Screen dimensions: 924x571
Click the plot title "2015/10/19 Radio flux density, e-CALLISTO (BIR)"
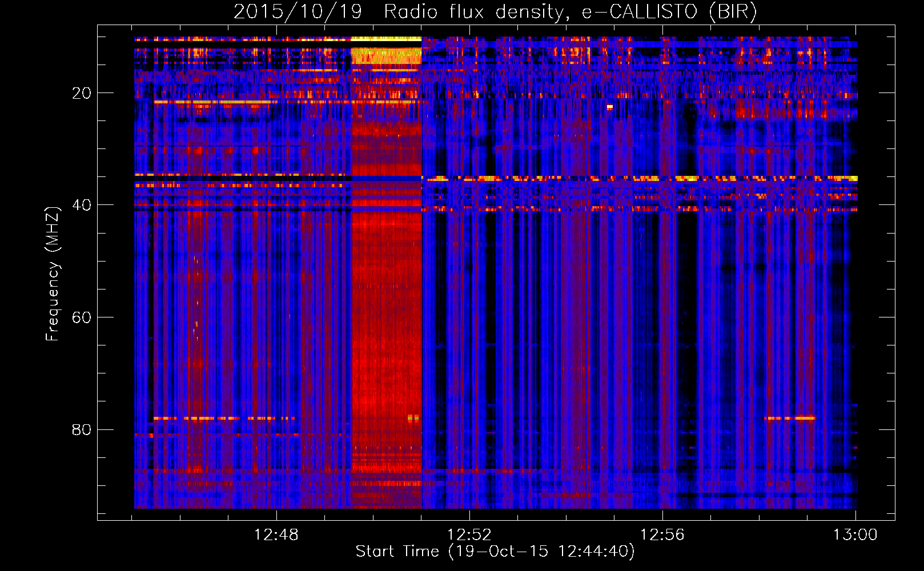(x=495, y=12)
